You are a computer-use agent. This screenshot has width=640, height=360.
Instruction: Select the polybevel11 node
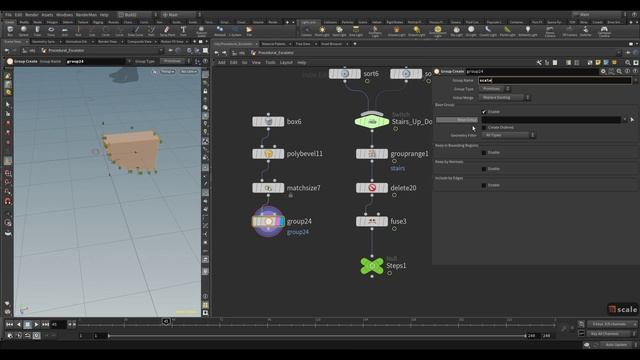268,154
